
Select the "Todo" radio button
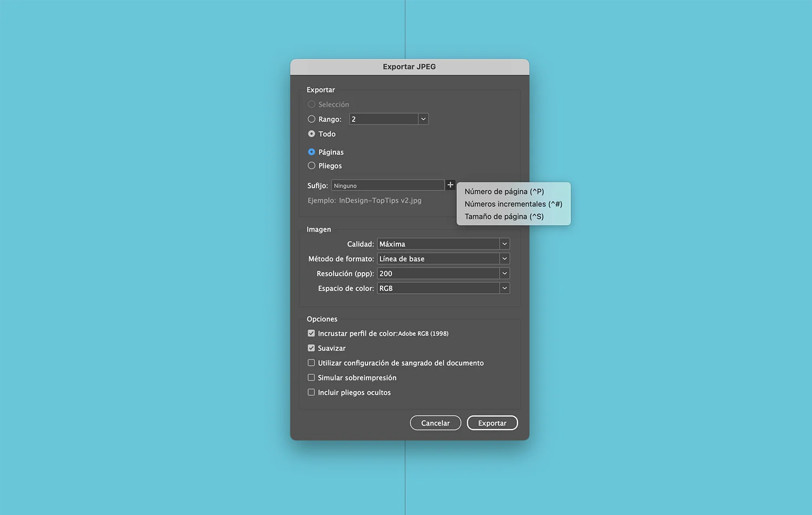(312, 134)
